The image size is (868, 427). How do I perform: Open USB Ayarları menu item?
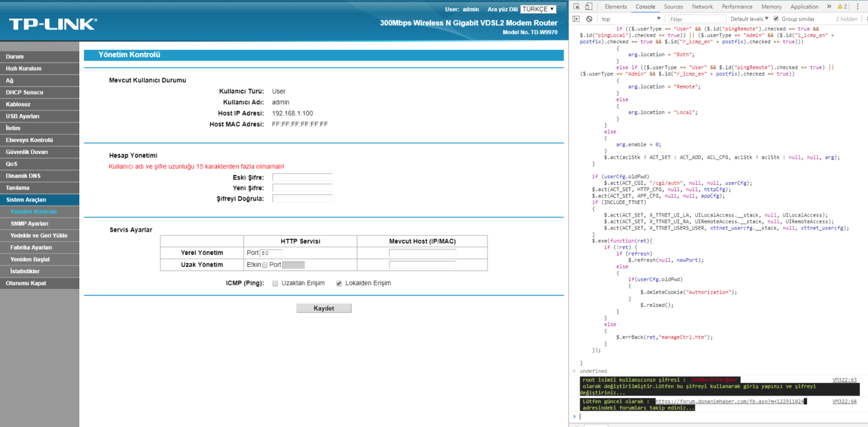[x=39, y=116]
